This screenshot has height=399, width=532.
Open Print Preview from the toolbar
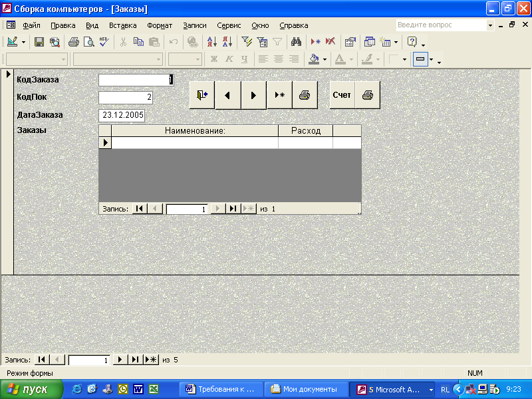(88, 42)
